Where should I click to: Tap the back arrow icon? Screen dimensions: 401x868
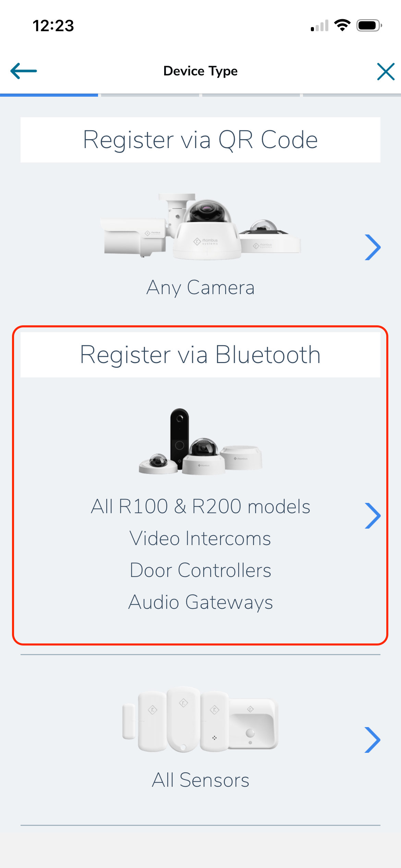[24, 71]
